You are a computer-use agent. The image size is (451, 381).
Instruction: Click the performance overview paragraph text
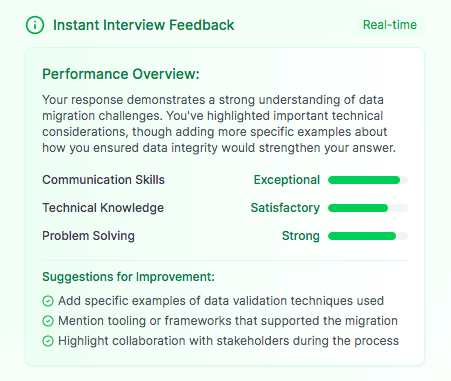point(219,124)
